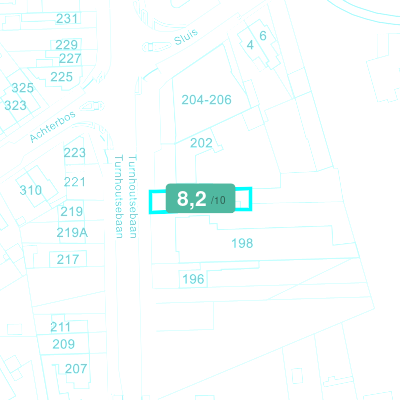Click house number 219A
Viewport: 400px width, 400px height.
coord(72,233)
